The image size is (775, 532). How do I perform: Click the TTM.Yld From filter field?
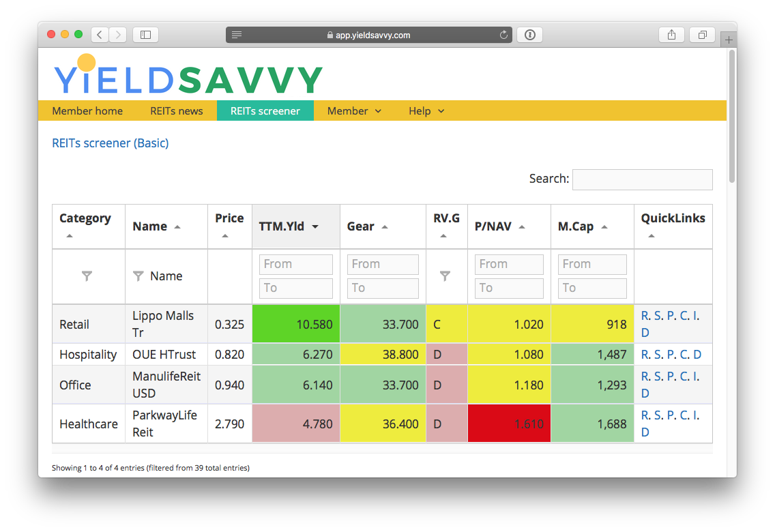pyautogui.click(x=295, y=264)
